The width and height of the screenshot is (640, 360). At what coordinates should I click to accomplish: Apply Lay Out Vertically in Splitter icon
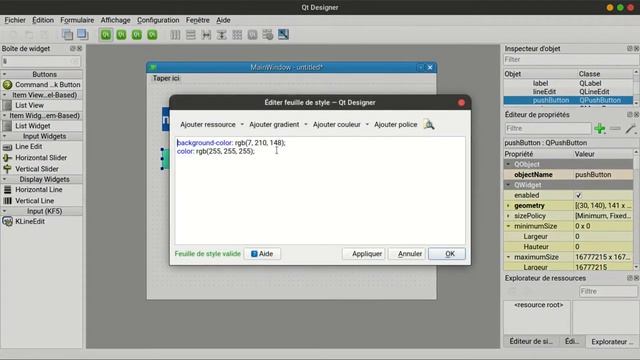point(222,35)
